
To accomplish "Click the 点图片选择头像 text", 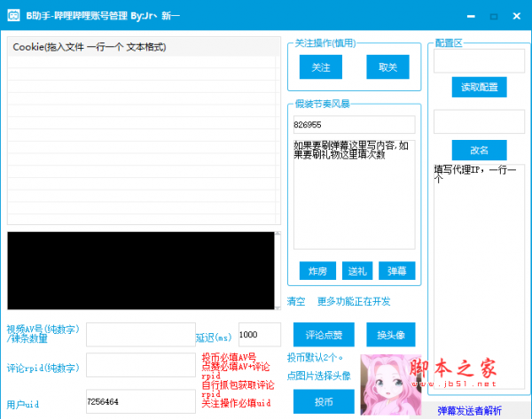I will click(x=318, y=376).
